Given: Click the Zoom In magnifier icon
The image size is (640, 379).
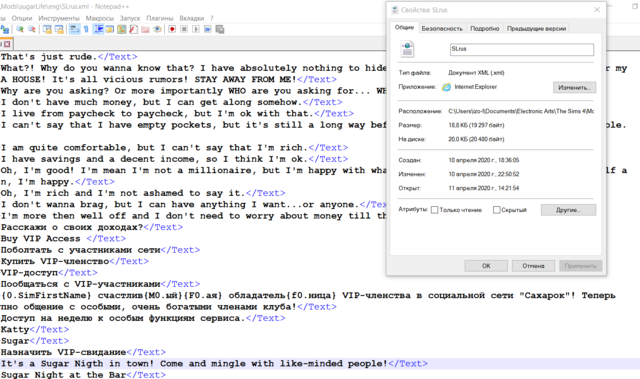Looking at the screenshot, I should [x=20, y=29].
